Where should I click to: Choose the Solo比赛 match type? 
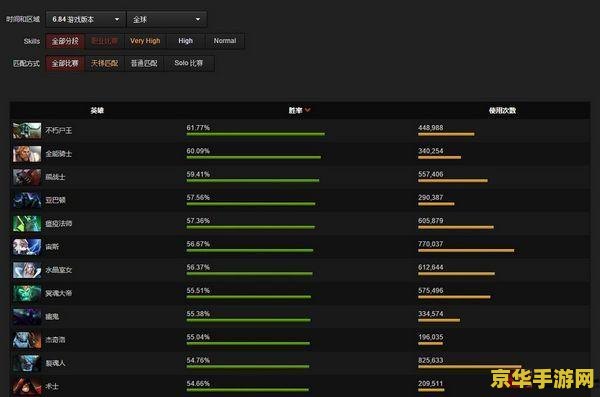coord(189,63)
